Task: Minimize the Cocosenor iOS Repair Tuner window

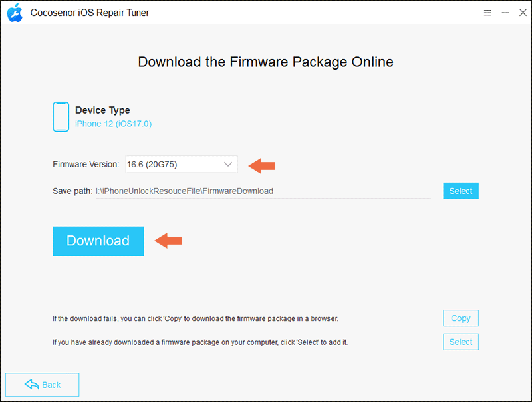Action: [505, 13]
